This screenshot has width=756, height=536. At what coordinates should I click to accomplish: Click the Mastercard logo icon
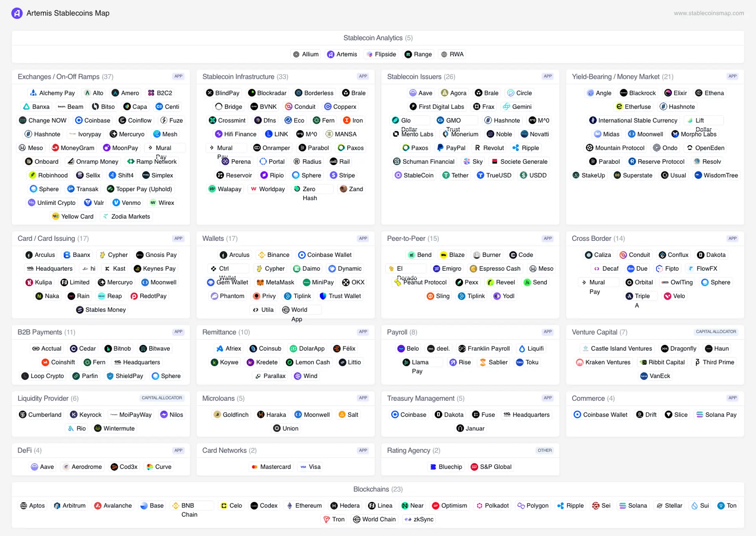pyautogui.click(x=254, y=467)
